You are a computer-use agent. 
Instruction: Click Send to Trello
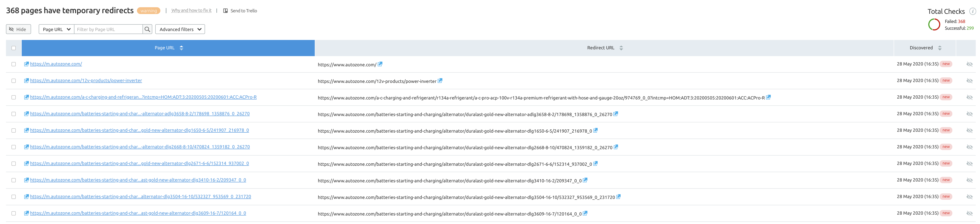pos(240,11)
